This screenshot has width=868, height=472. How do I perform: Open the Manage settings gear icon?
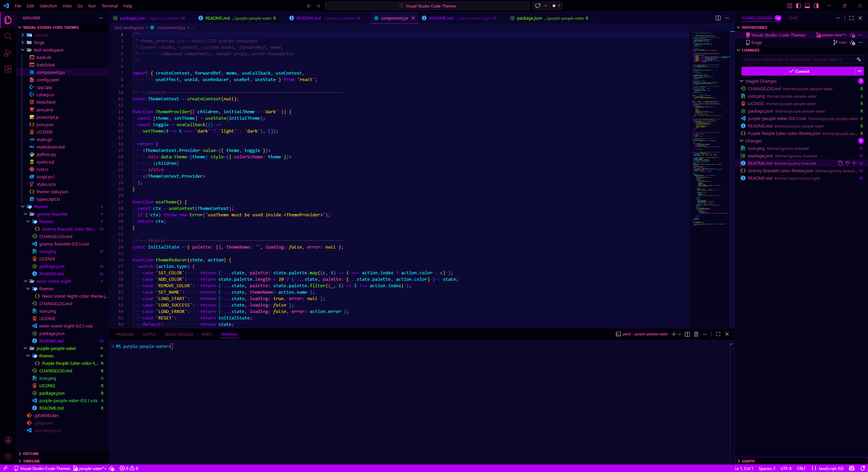[8, 456]
